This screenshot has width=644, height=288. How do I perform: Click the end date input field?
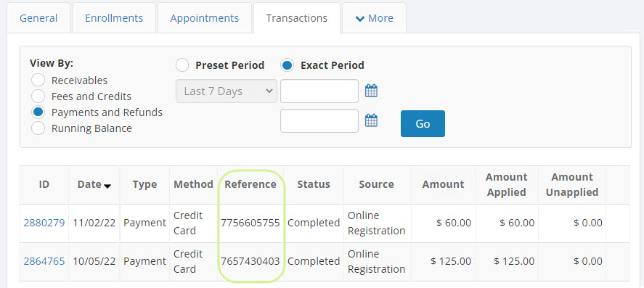tap(319, 120)
